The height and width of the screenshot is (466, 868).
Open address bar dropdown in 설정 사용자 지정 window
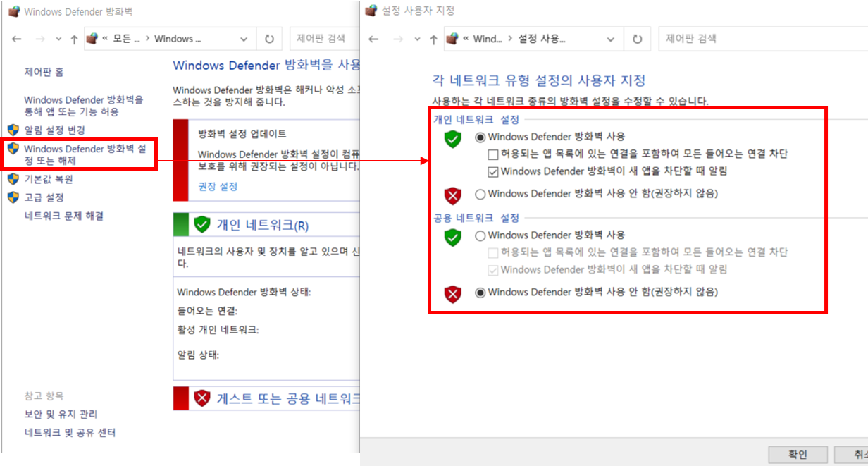pyautogui.click(x=611, y=39)
